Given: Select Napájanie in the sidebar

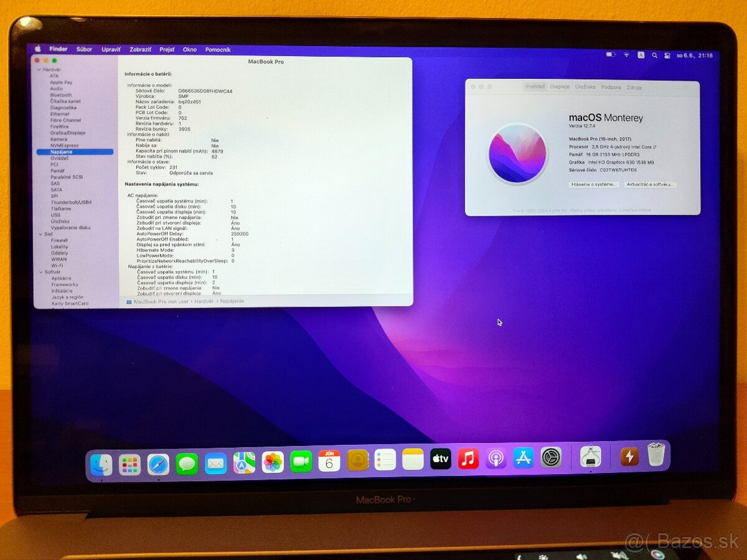Looking at the screenshot, I should tap(75, 152).
